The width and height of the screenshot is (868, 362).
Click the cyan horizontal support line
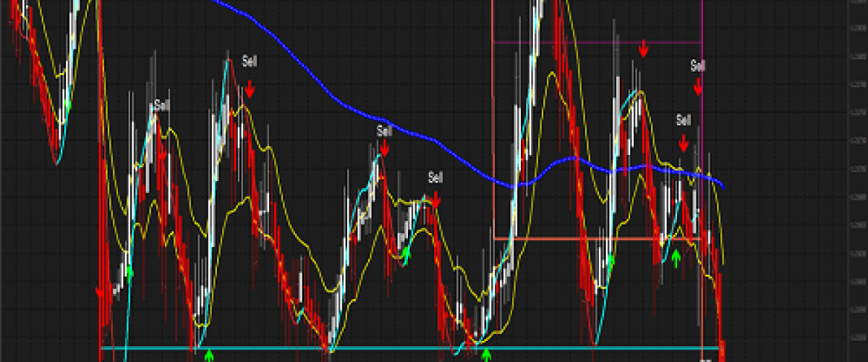tap(289, 348)
